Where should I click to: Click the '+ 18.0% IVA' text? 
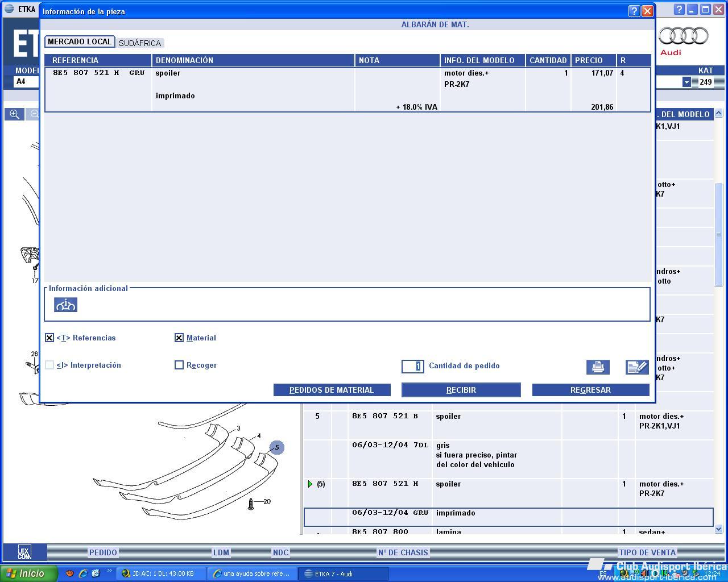point(417,107)
